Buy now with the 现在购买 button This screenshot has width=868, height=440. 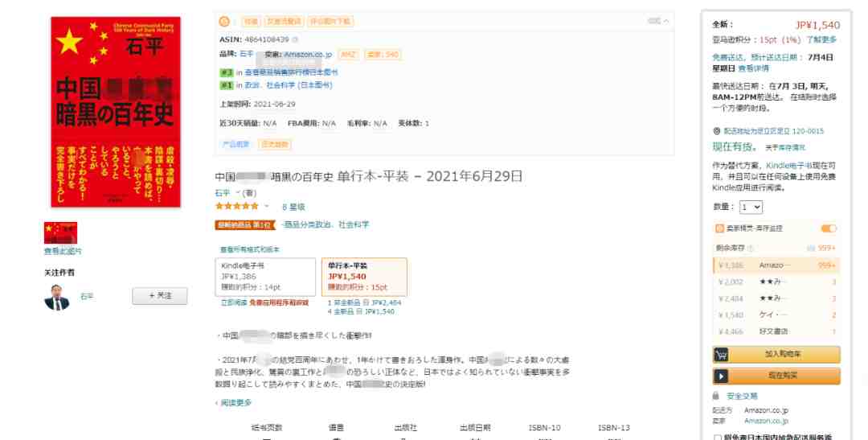tap(776, 376)
